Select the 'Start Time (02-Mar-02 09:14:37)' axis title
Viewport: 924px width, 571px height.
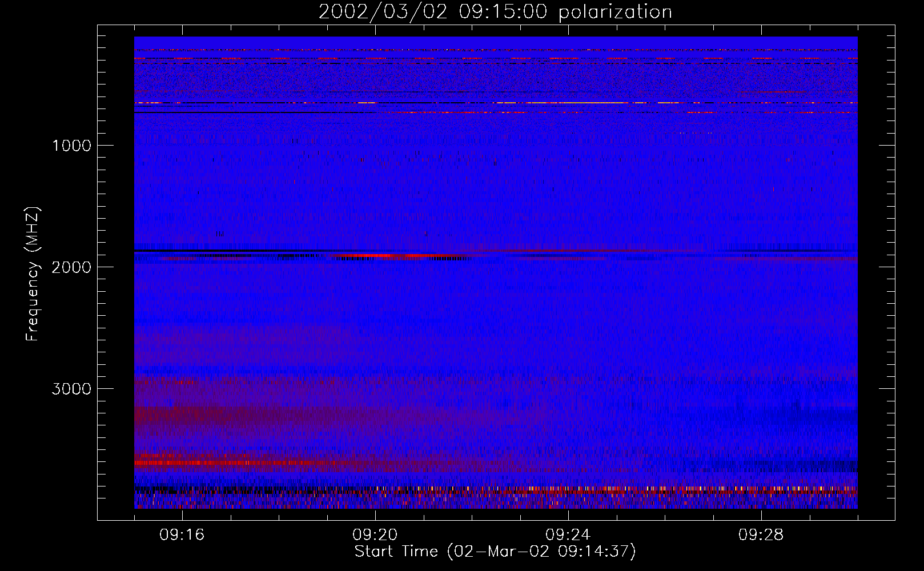[x=495, y=552]
